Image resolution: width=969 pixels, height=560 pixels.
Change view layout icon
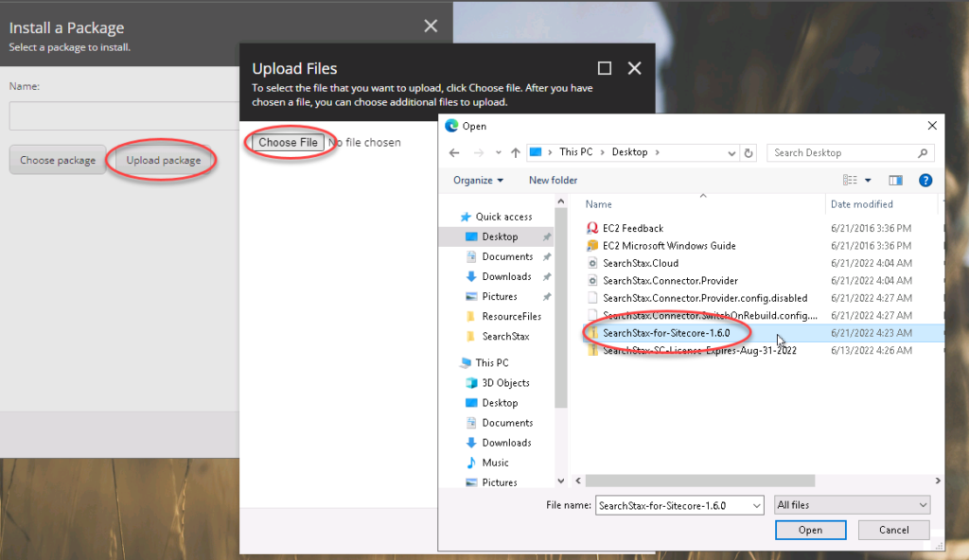tap(850, 180)
